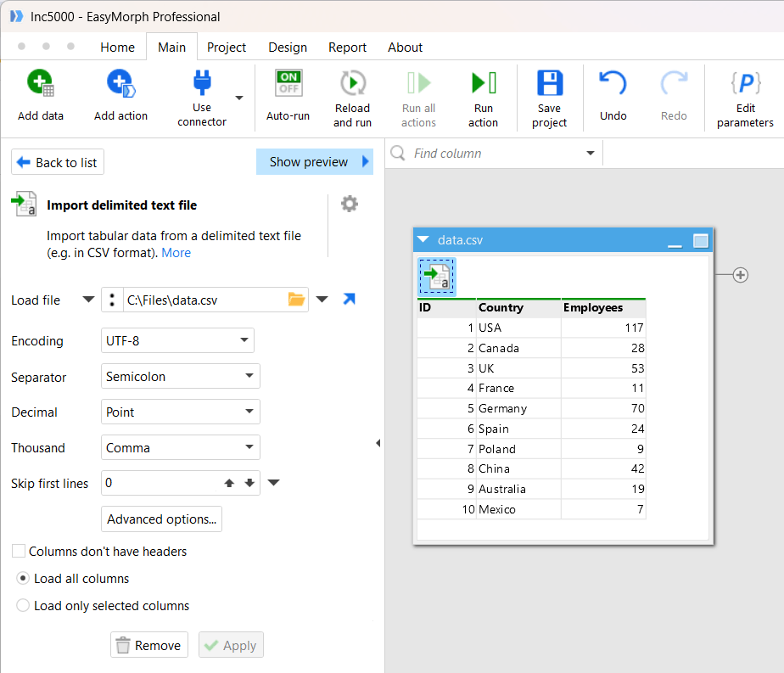
Task: Open the Separator Semicolon dropdown
Action: click(x=181, y=376)
